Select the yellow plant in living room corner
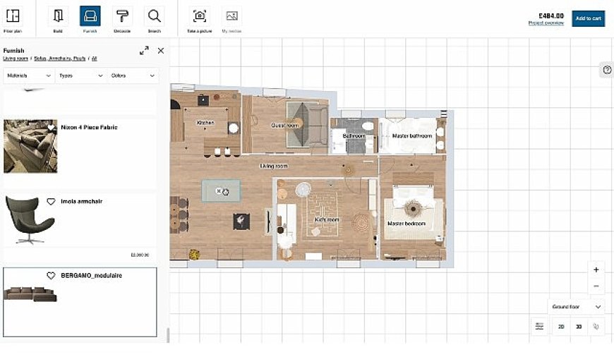Screen dimensions: 614x364 194,255
